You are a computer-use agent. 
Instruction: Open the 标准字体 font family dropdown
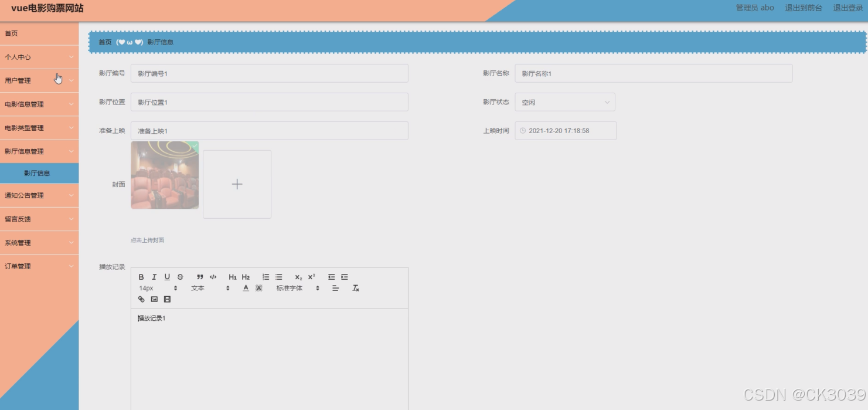(x=298, y=288)
